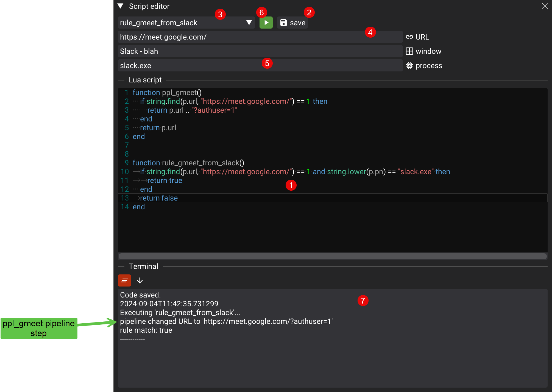
Task: Click the slack.exe process field
Action: click(260, 65)
